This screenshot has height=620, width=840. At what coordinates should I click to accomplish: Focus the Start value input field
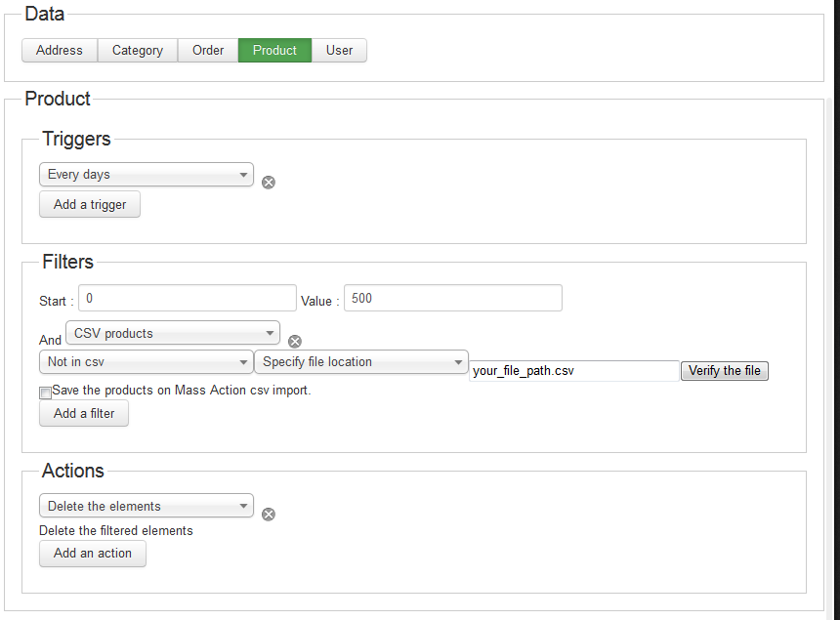point(188,298)
